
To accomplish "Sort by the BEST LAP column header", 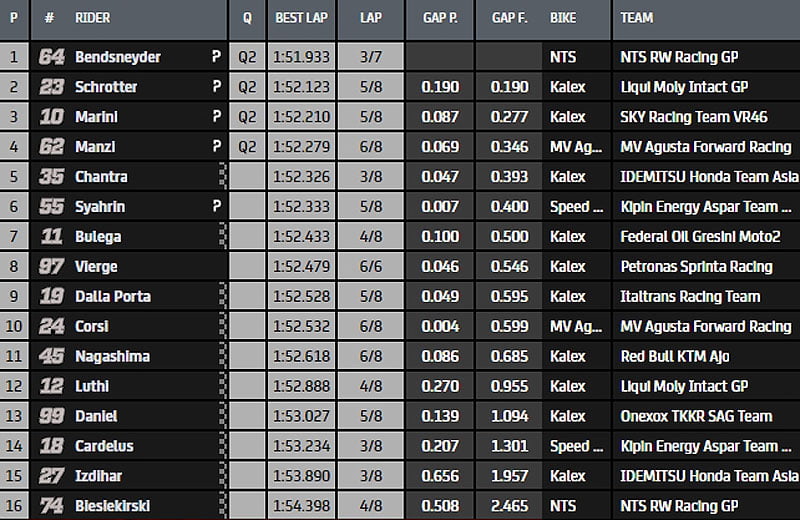I will point(301,18).
